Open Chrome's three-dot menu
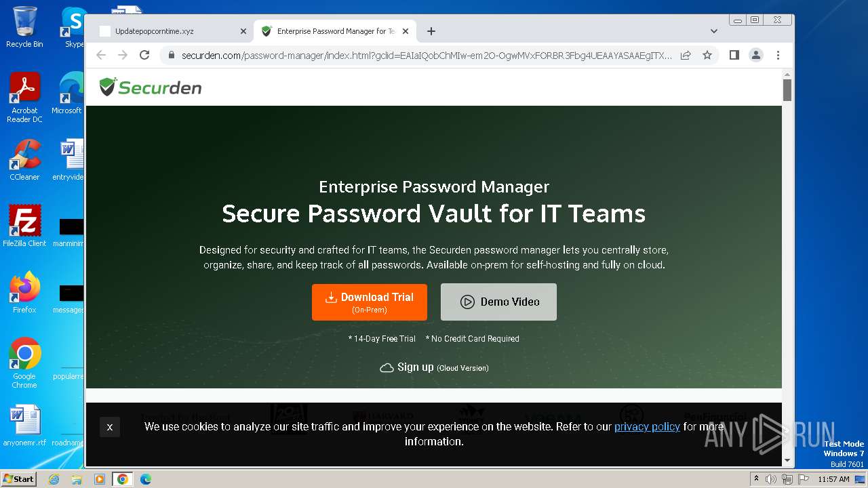Image resolution: width=868 pixels, height=488 pixels. pos(778,55)
